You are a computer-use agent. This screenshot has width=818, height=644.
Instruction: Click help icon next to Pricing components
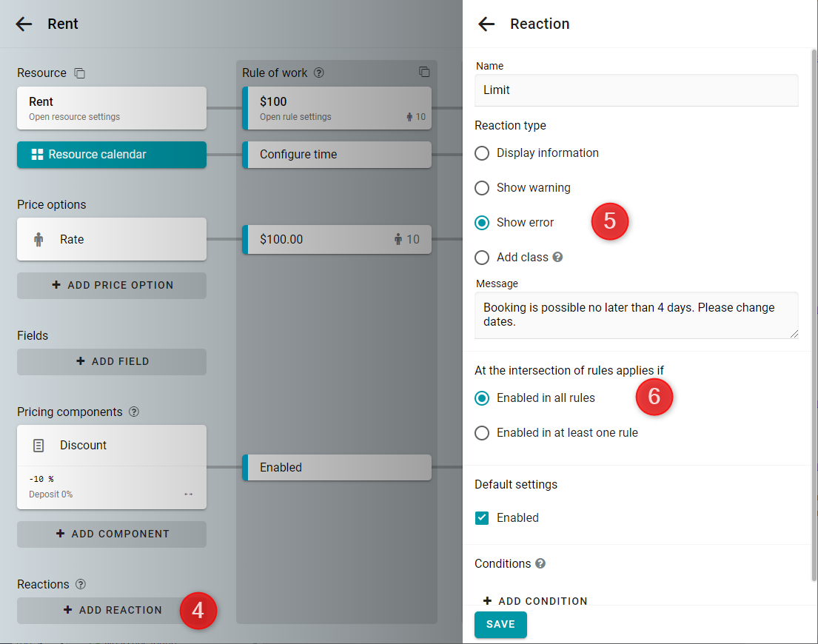click(134, 412)
